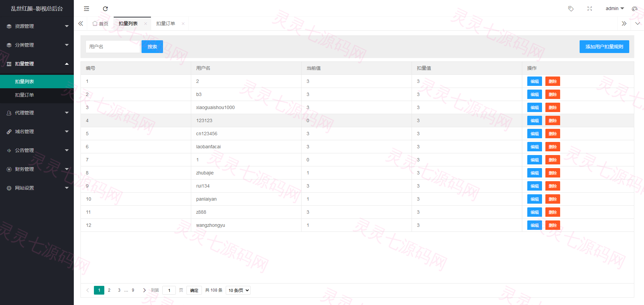Image resolution: width=644 pixels, height=305 pixels.
Task: Open the 10 条/页 page size dropdown
Action: tap(238, 290)
